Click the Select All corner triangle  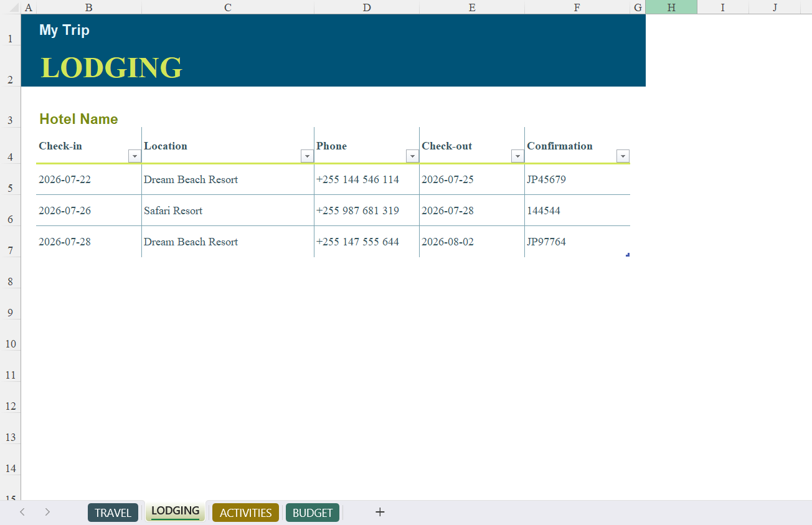[14, 9]
